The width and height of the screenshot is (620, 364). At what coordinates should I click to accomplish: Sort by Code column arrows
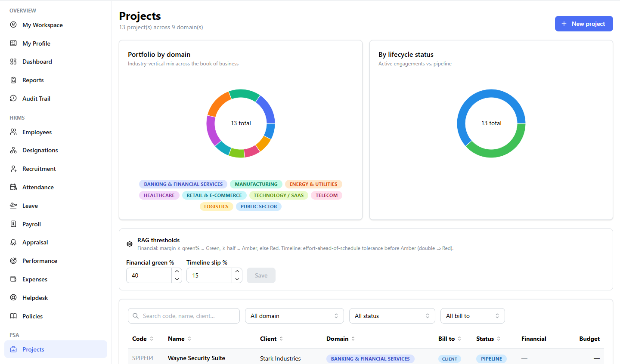152,339
